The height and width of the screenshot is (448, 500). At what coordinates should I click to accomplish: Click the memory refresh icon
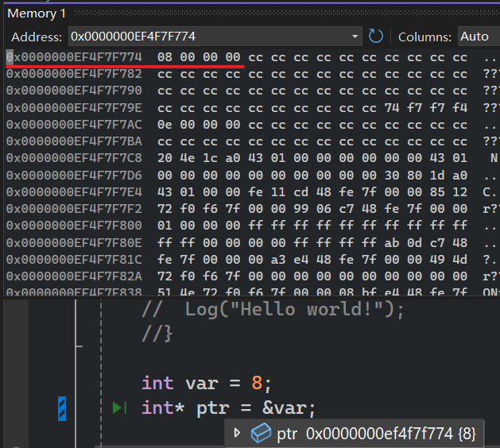[376, 36]
